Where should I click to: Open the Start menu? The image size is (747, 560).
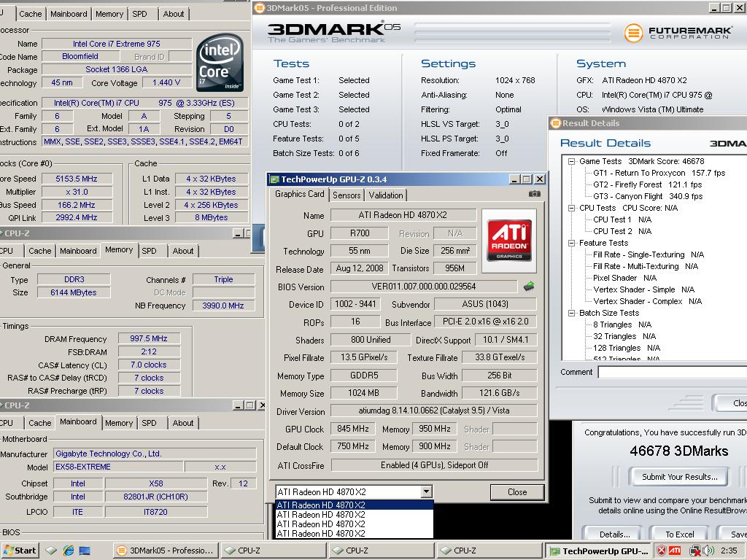point(20,551)
